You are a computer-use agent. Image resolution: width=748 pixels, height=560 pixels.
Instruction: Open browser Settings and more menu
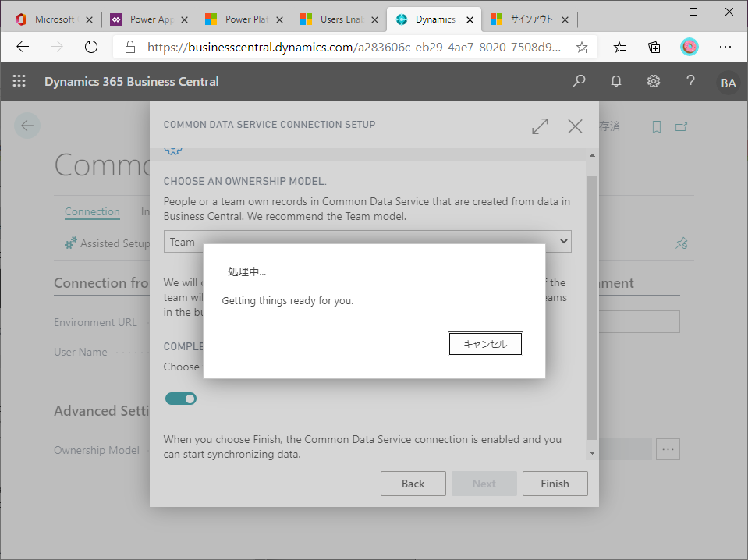(x=725, y=47)
